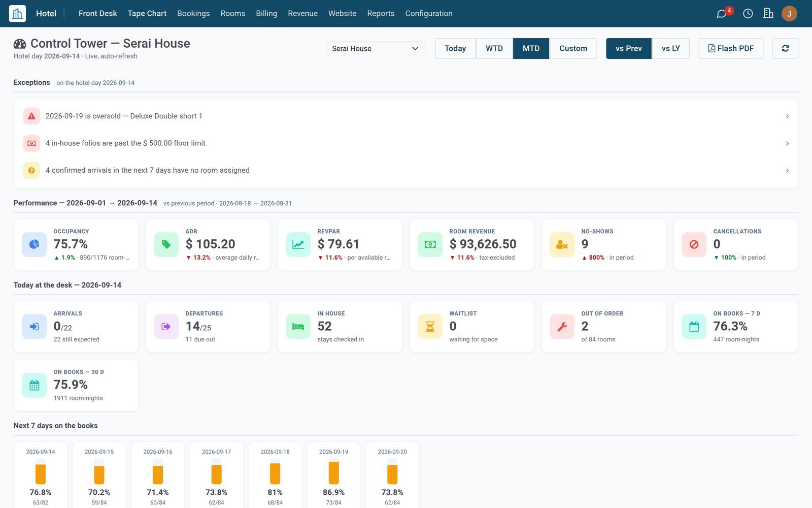
Task: Click the On Books 30 D calendar icon
Action: pyautogui.click(x=35, y=385)
